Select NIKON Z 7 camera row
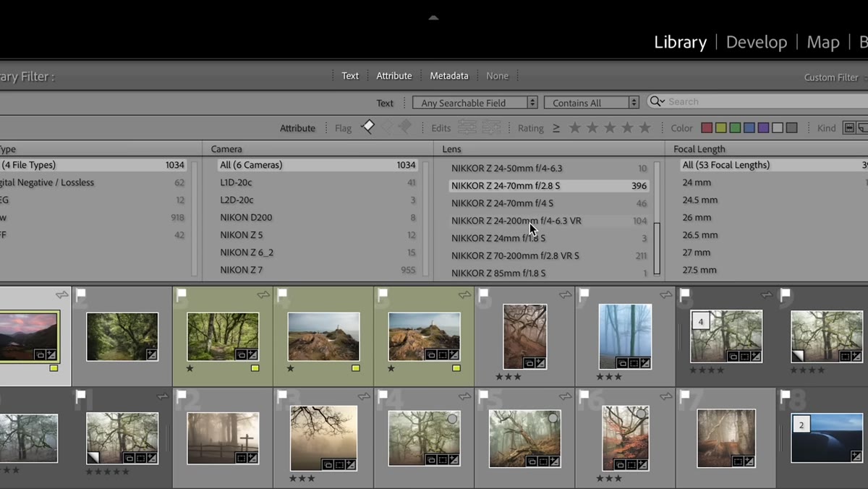Viewport: 868px width, 489px height. [317, 270]
